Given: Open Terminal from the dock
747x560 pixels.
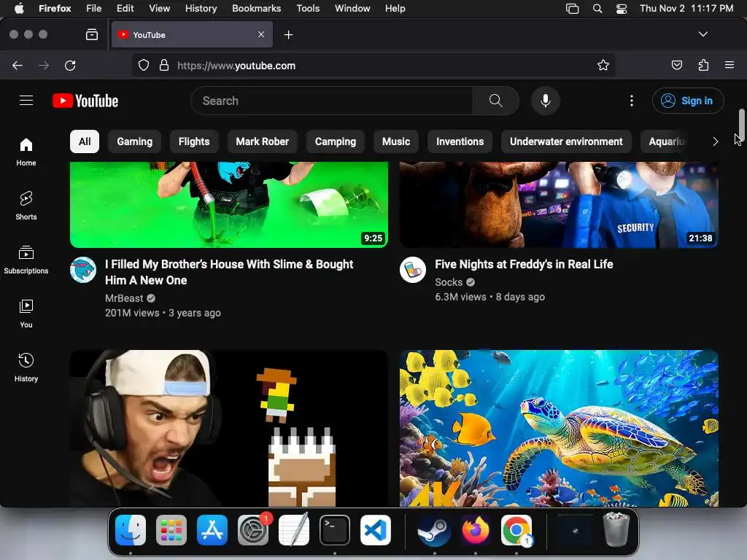Looking at the screenshot, I should 334,530.
